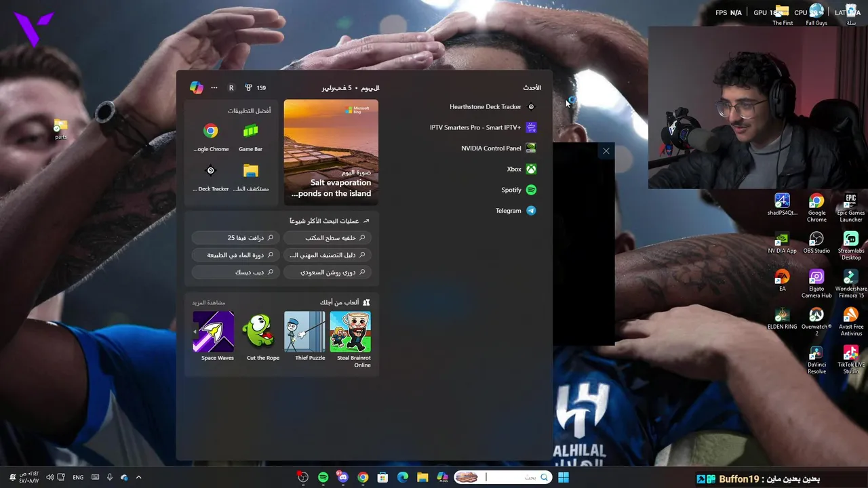Select the Avast Free Antivirus shortcut
Image resolution: width=868 pixels, height=488 pixels.
(x=851, y=322)
